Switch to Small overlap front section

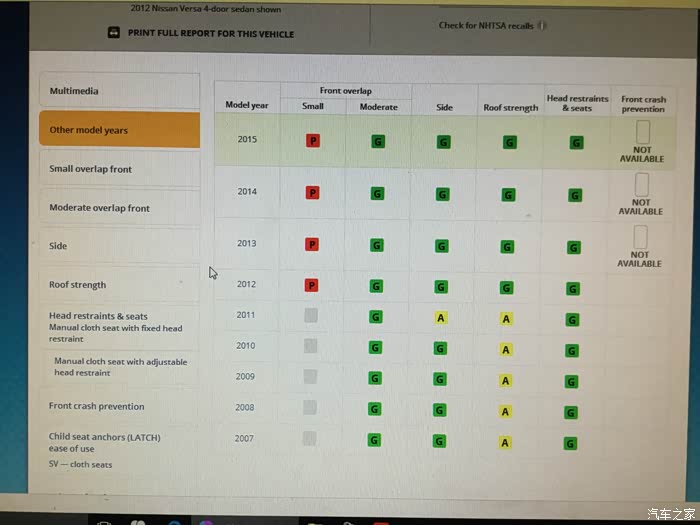pos(118,169)
